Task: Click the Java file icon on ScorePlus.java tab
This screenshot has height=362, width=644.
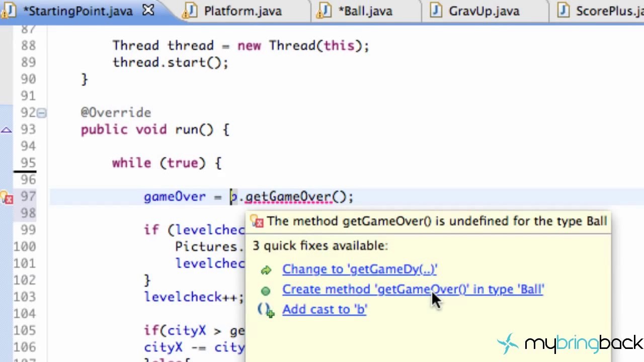Action: pos(563,11)
